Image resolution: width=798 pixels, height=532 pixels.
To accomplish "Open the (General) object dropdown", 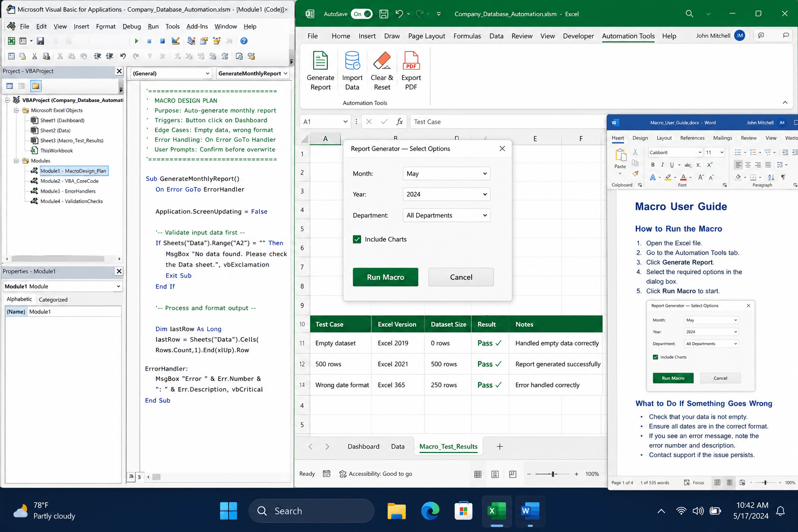I will (171, 73).
